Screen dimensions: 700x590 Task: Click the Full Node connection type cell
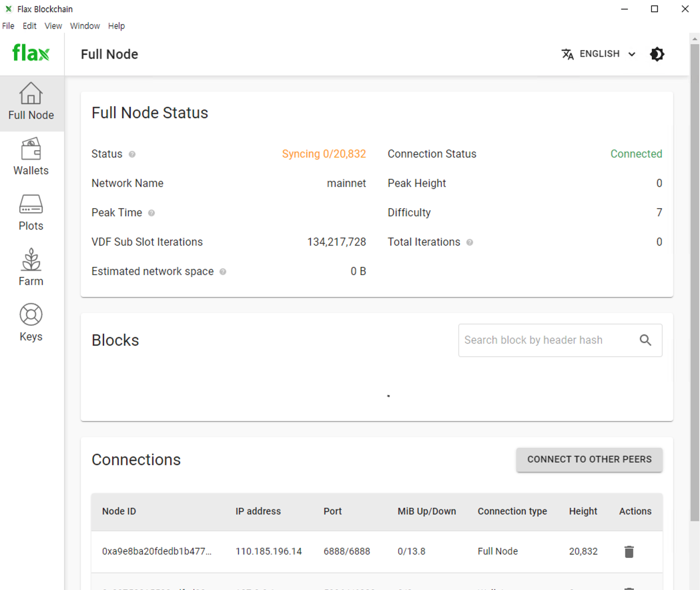coord(498,551)
